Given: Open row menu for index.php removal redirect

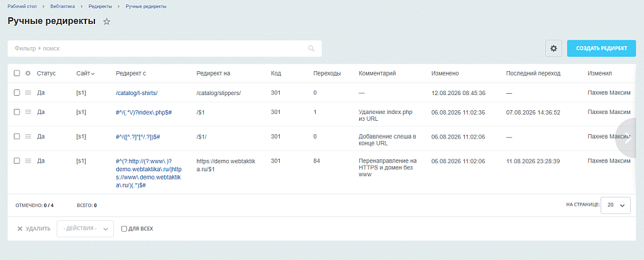Looking at the screenshot, I should [x=28, y=112].
